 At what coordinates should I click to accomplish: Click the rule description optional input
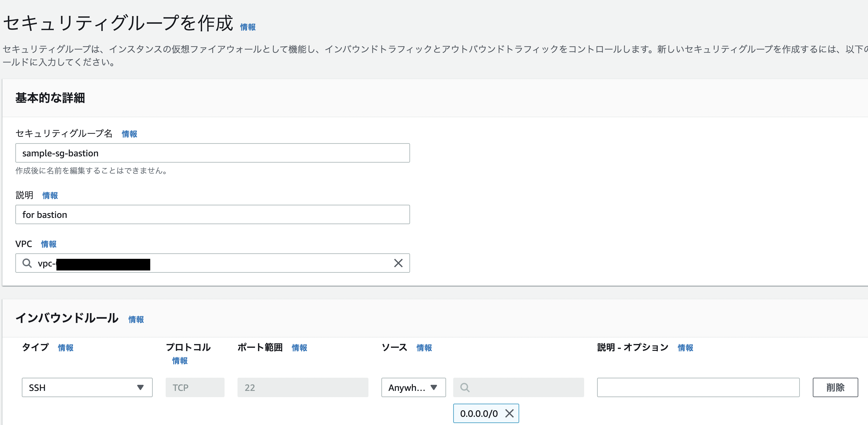(x=698, y=388)
